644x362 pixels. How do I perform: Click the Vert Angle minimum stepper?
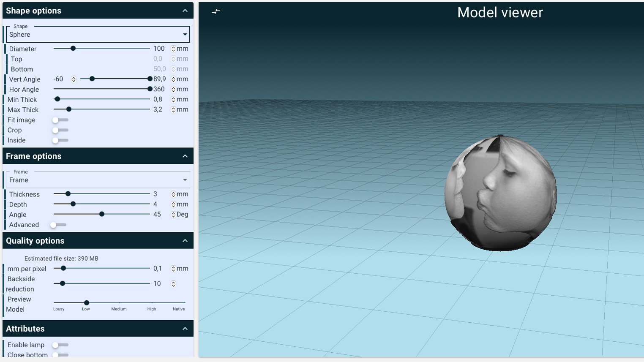pyautogui.click(x=74, y=79)
